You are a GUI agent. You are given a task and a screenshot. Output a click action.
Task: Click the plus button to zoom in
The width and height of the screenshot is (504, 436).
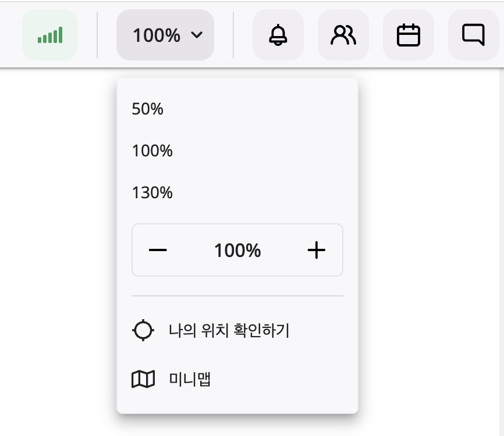(317, 250)
